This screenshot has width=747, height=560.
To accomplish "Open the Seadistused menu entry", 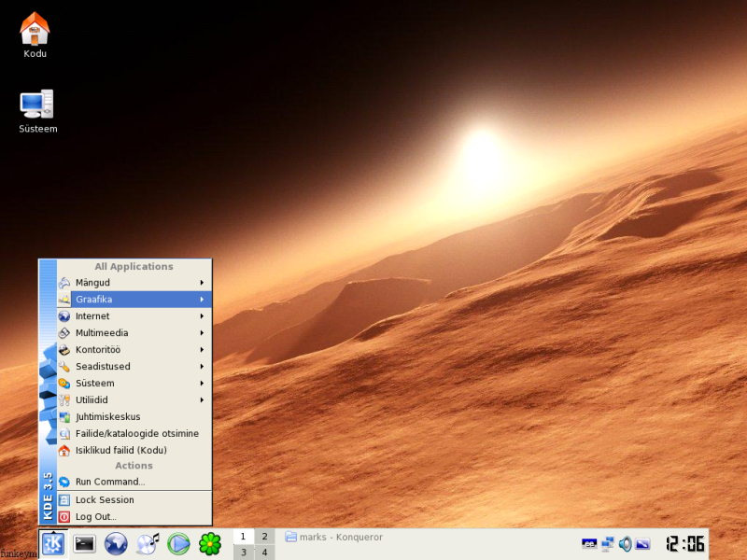I will tap(134, 366).
